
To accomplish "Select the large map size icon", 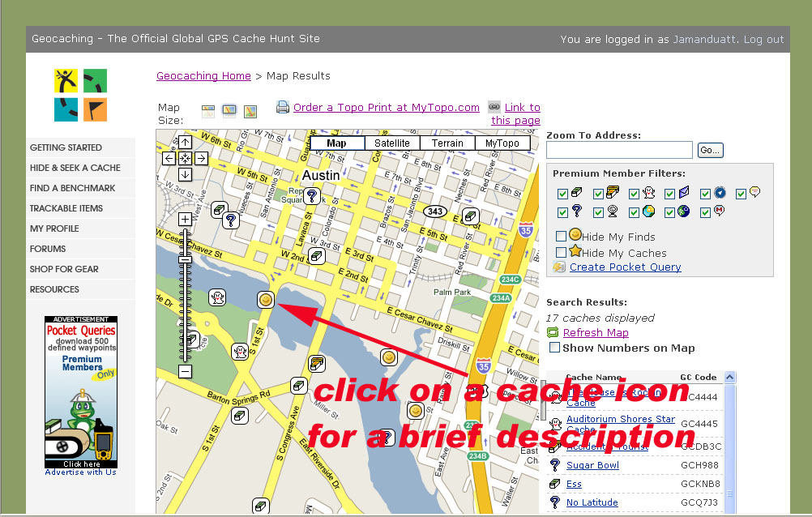I will pos(250,111).
